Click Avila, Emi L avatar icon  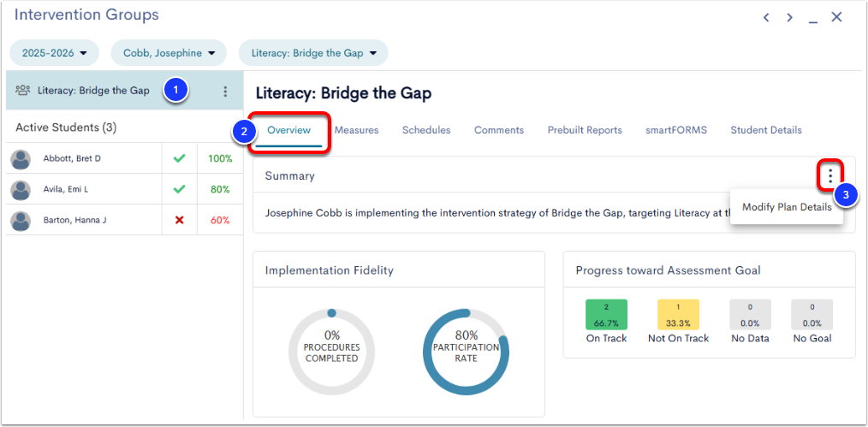coord(21,190)
